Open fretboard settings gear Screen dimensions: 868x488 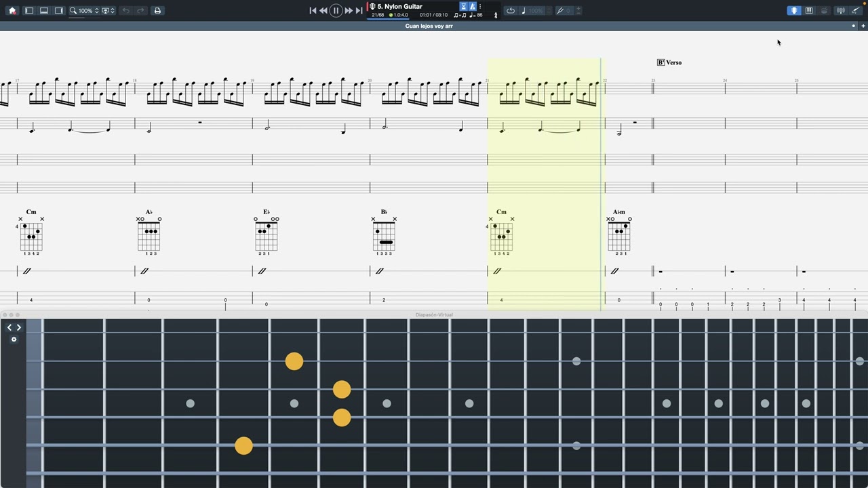(14, 340)
